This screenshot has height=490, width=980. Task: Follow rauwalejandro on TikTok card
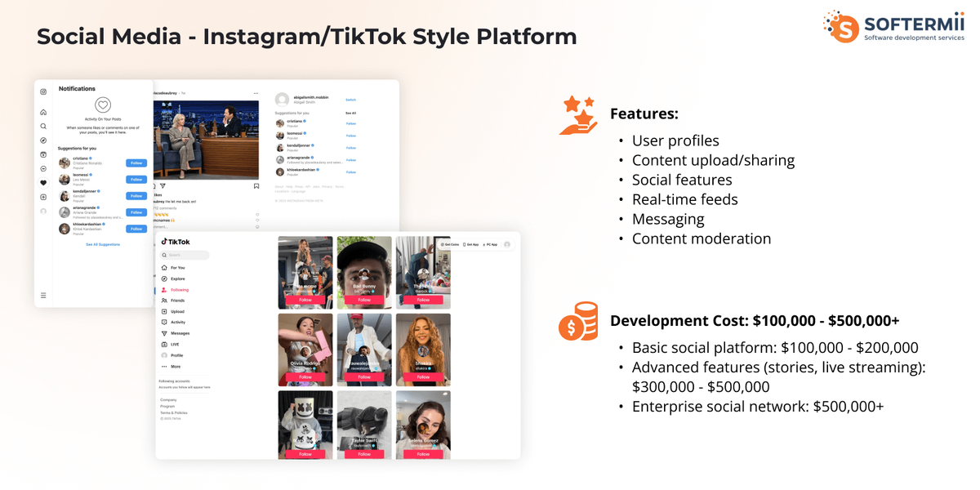[x=364, y=377]
